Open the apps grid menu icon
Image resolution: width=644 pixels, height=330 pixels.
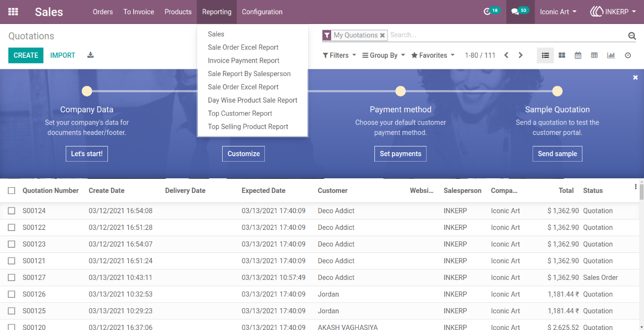pos(13,11)
